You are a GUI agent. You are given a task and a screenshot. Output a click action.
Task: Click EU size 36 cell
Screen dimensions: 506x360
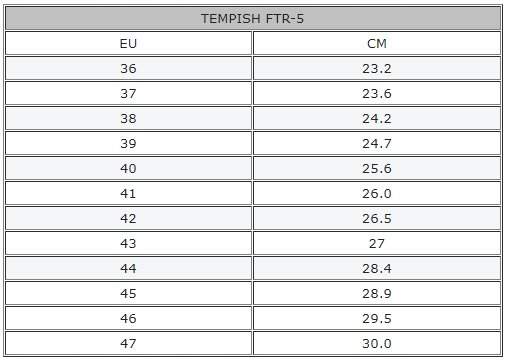click(128, 68)
